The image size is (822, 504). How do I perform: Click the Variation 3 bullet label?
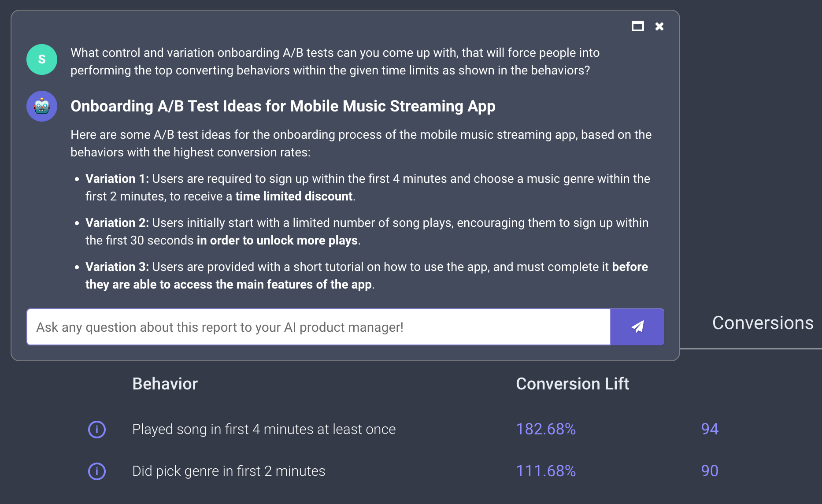click(117, 267)
